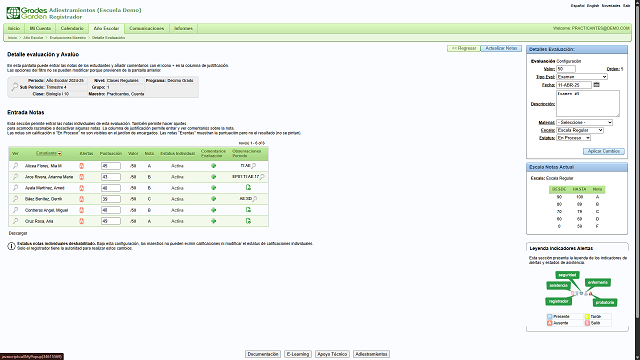640x360 pixels.
Task: Click the Valor input field
Action: [x=566, y=69]
